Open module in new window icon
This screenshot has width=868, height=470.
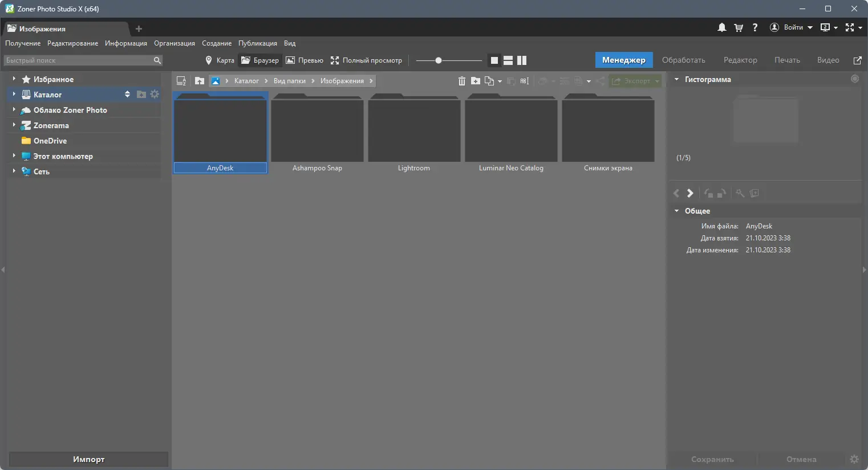coord(857,60)
